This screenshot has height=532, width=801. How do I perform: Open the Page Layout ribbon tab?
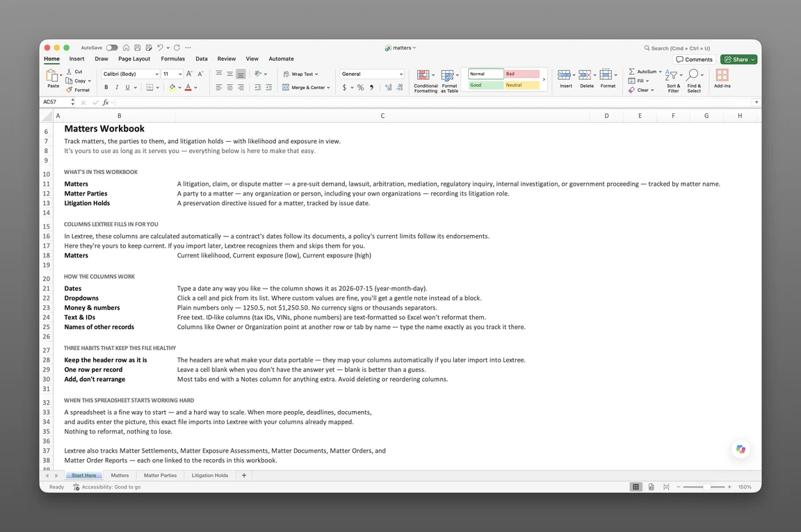[x=134, y=59]
